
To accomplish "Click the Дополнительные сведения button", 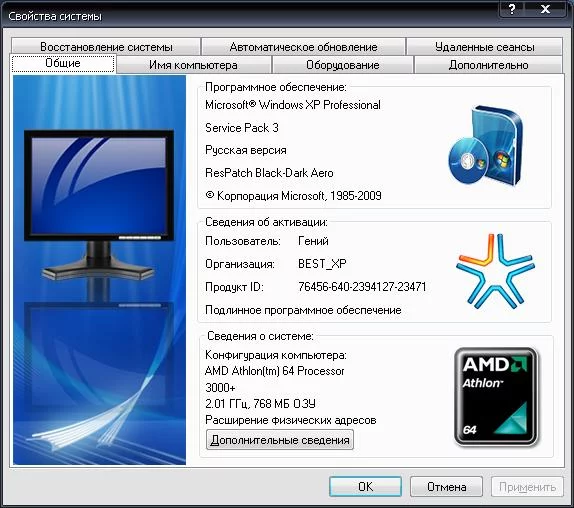I will click(x=280, y=440).
